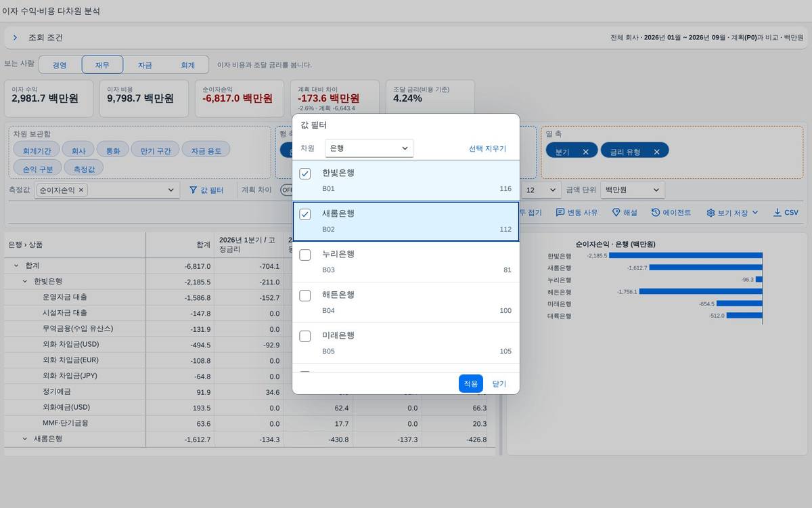Click the 이자 수익 KPI card
This screenshot has width=812, height=508.
pos(49,99)
